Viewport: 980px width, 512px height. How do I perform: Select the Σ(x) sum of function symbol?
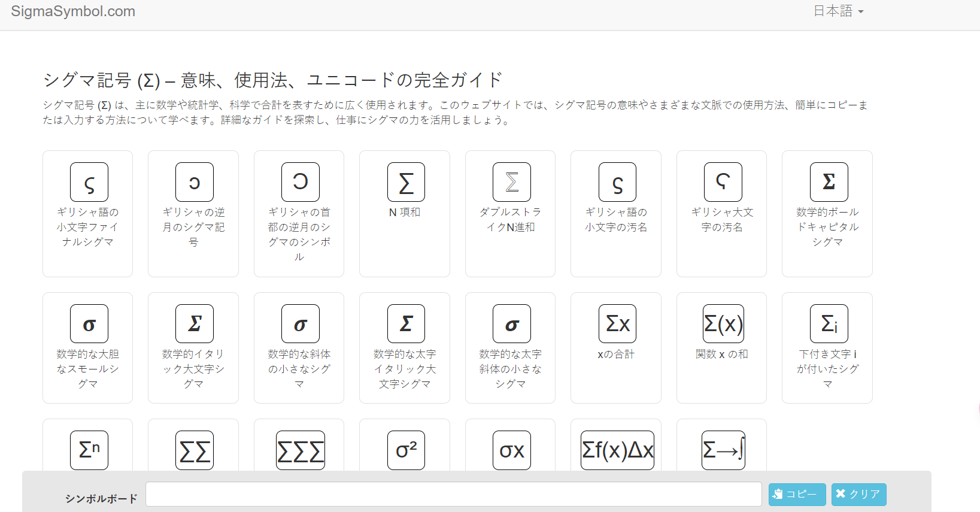tap(723, 324)
